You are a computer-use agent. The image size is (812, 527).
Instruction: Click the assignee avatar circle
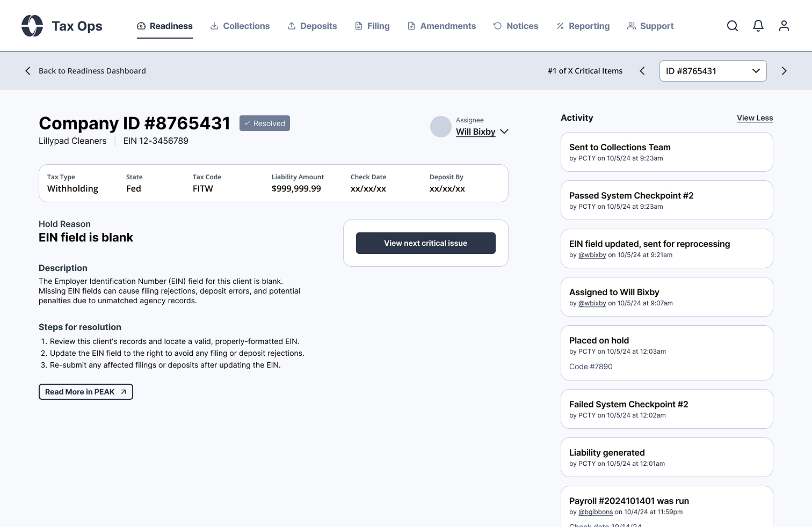(440, 127)
